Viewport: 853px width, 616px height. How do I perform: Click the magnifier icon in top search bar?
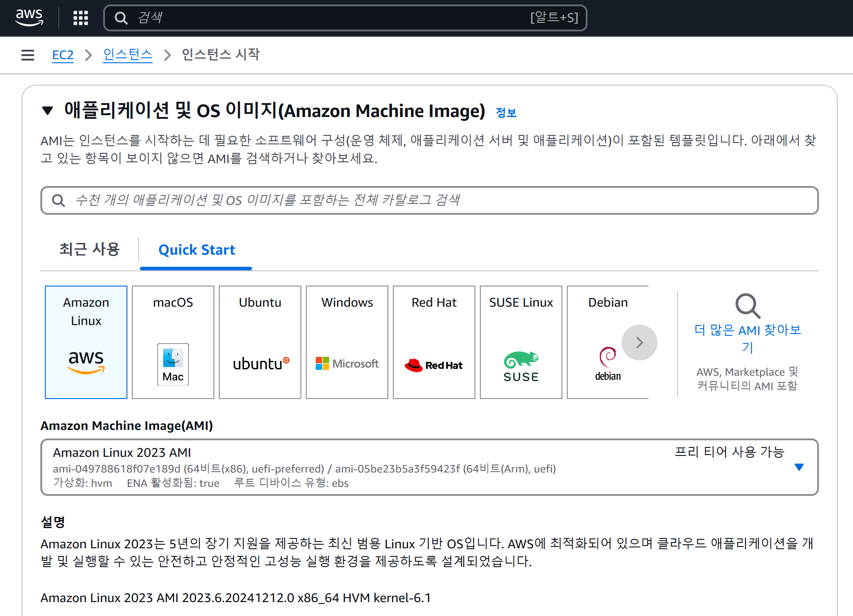point(121,18)
